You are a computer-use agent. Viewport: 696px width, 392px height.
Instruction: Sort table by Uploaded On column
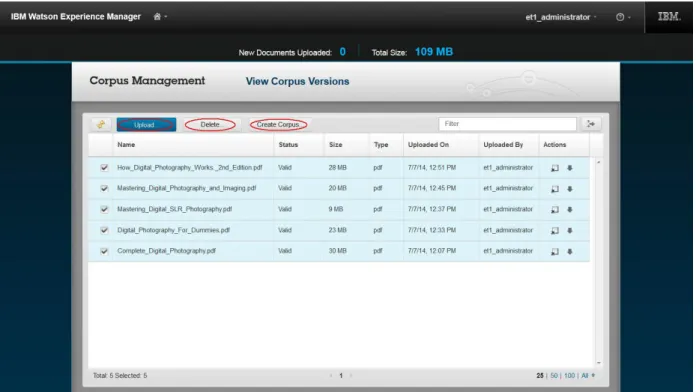point(428,145)
